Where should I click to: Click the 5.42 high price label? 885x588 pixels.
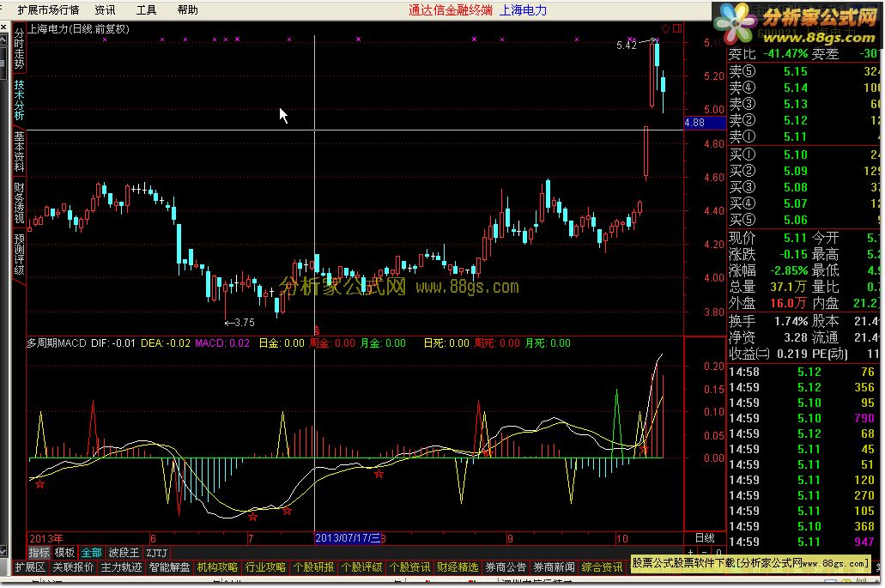(x=627, y=45)
